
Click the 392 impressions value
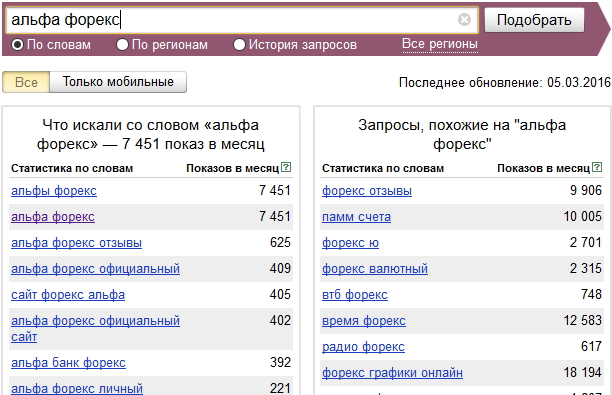pyautogui.click(x=280, y=362)
